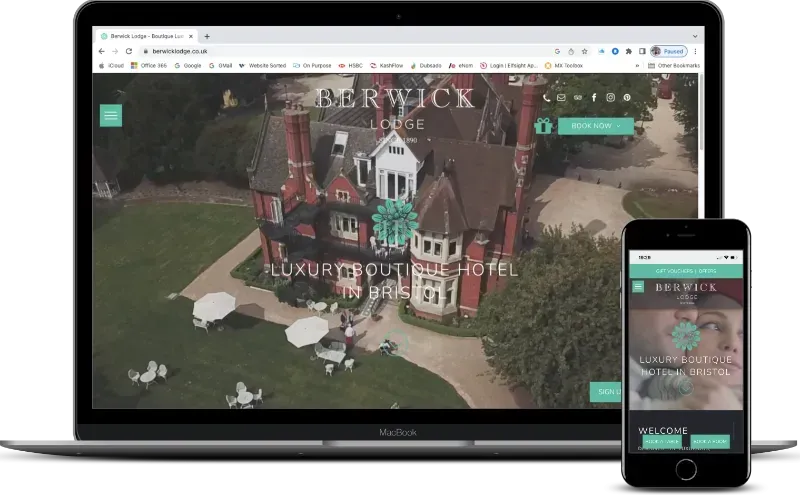Open the Google bookmark
The image size is (800, 495).
point(188,66)
